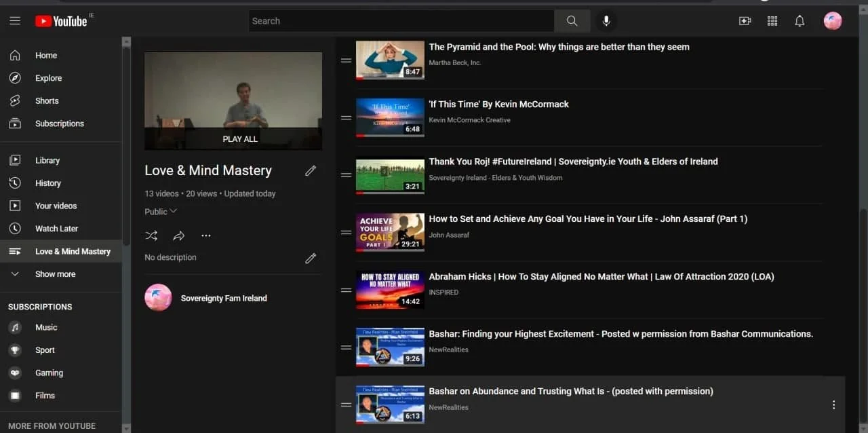Visit John Assaraf channel link

(449, 235)
